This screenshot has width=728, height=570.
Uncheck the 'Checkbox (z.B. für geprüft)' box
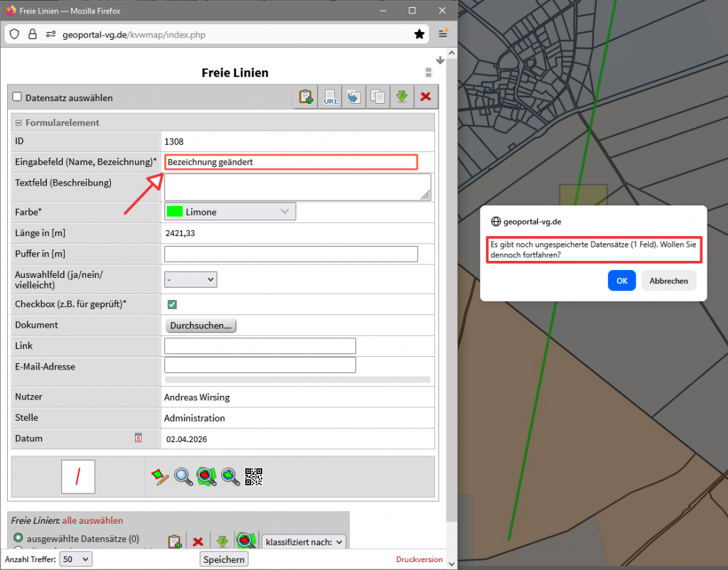click(172, 304)
